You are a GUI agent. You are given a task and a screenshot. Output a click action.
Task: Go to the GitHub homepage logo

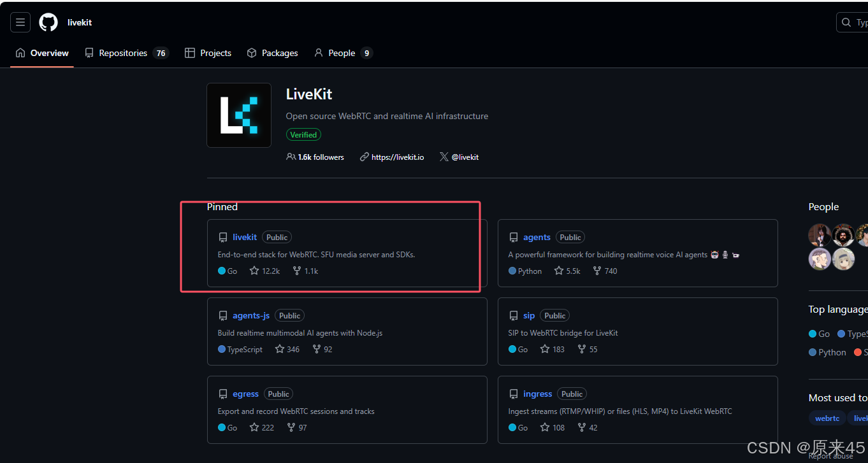[48, 22]
